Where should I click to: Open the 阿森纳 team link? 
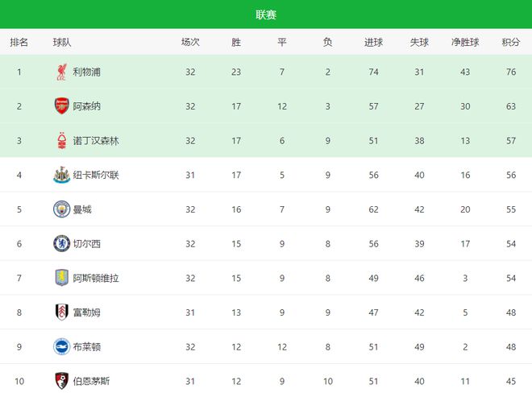coord(87,106)
